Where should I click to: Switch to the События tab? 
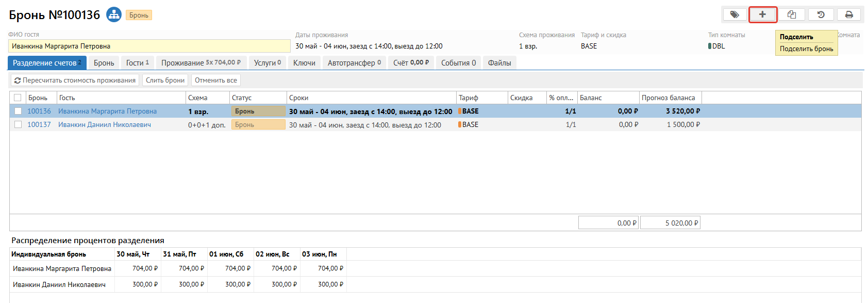[x=458, y=62]
